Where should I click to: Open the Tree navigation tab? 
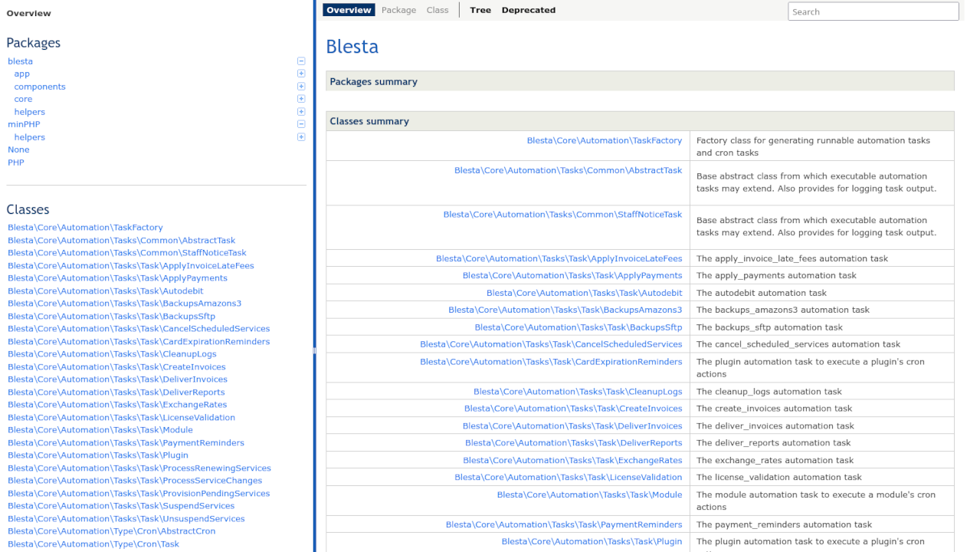tap(480, 10)
